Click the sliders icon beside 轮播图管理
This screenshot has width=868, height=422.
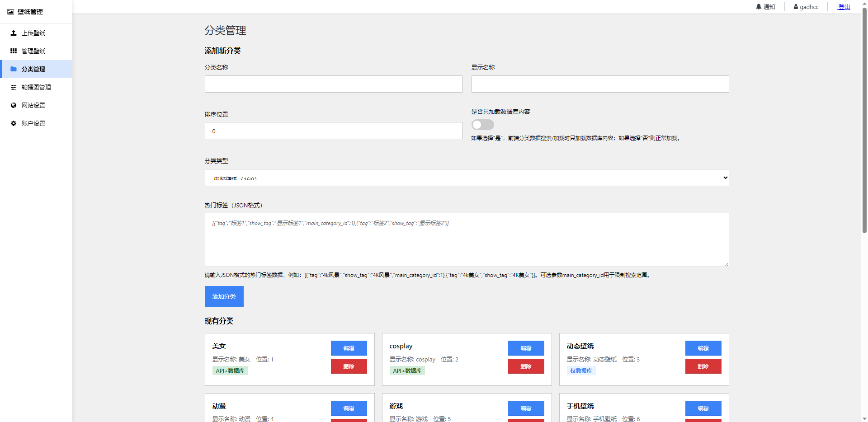pos(14,87)
